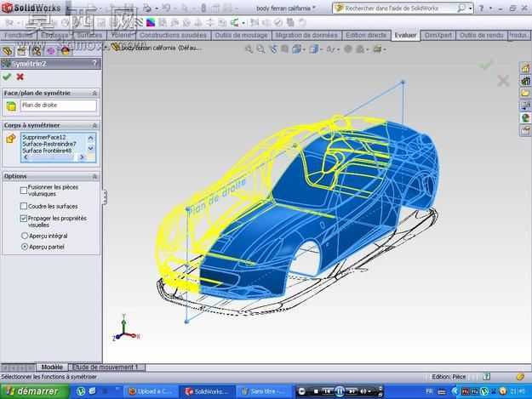Click the view settings monitor icon
The image size is (532, 399).
coord(377,49)
